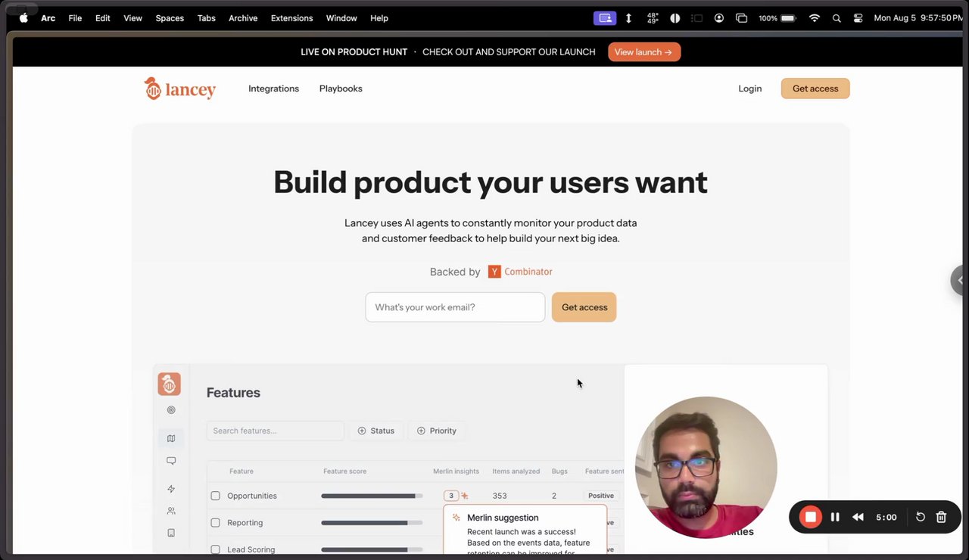Click the Lancey logo in the header

[x=180, y=89]
